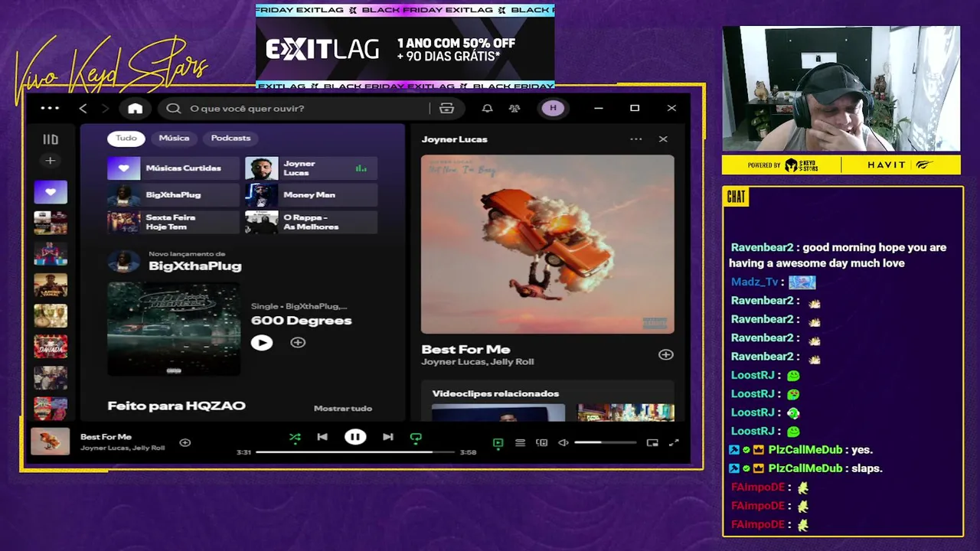Screen dimensions: 980x551
Task: Open Best For Me title in right panel
Action: [465, 350]
